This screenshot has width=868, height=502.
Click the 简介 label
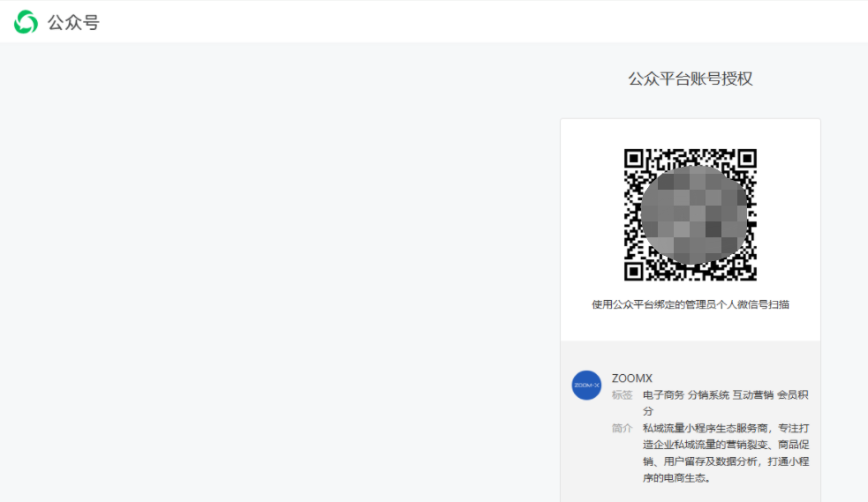622,428
